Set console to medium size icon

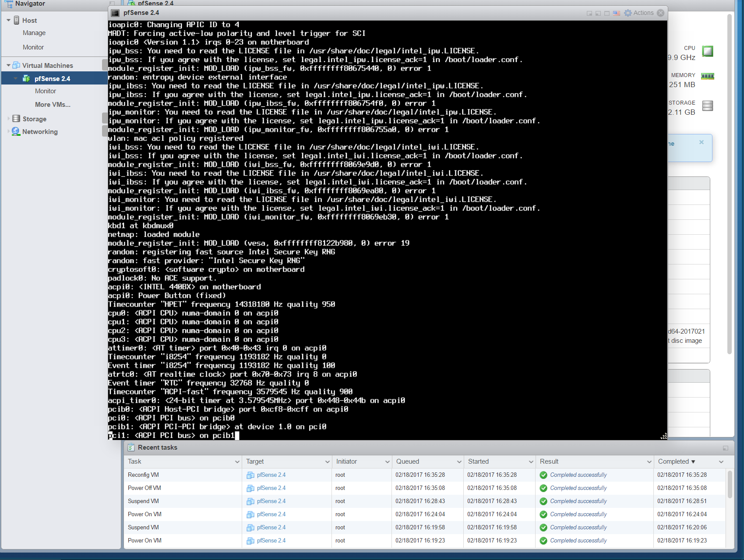(x=598, y=13)
